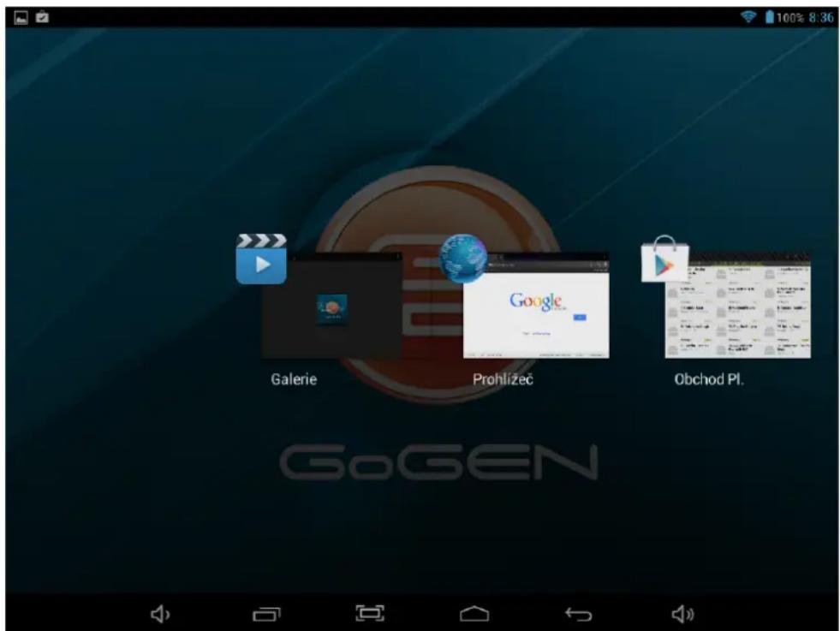Open the recent apps button in navigation bar
This screenshot has height=631, width=840.
(266, 614)
